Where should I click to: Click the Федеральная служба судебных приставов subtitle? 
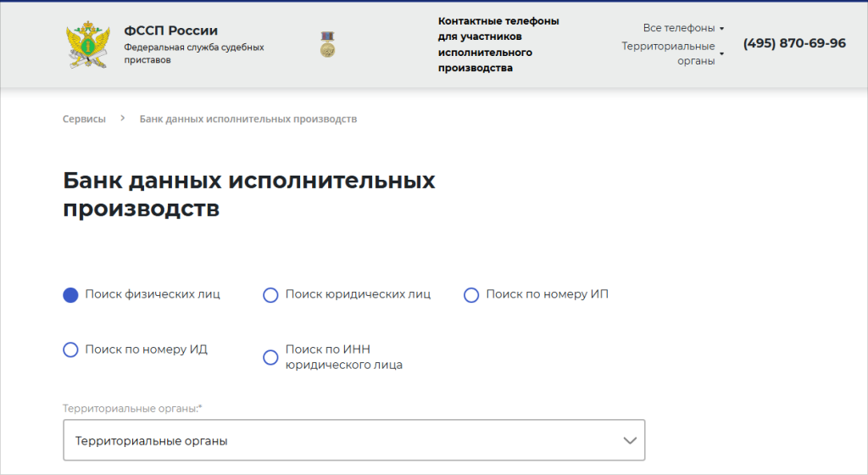(x=194, y=53)
